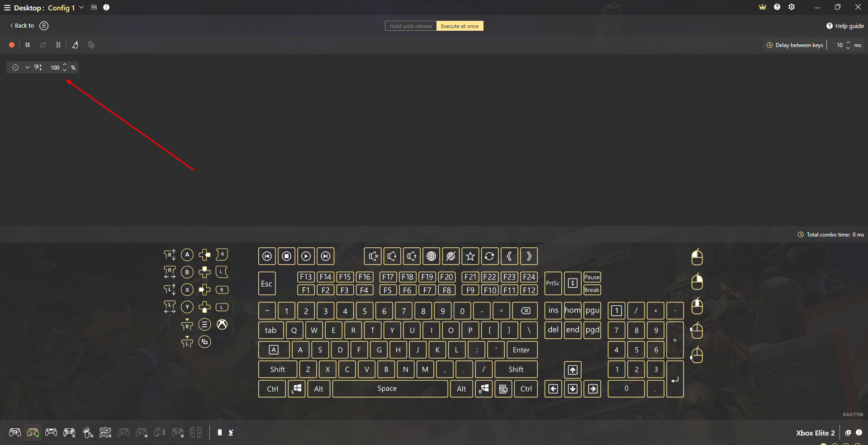Start recording with the red record button
Screen dimensions: 868x445
pos(12,45)
